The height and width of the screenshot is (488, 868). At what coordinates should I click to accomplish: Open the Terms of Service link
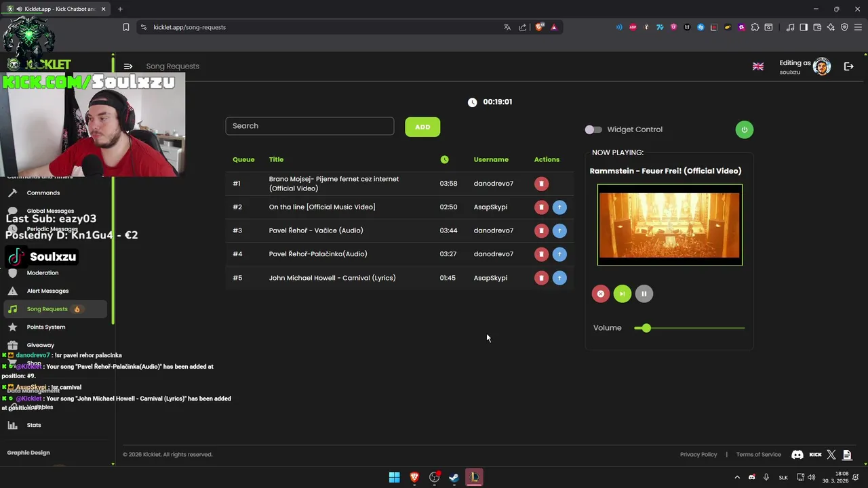click(759, 455)
